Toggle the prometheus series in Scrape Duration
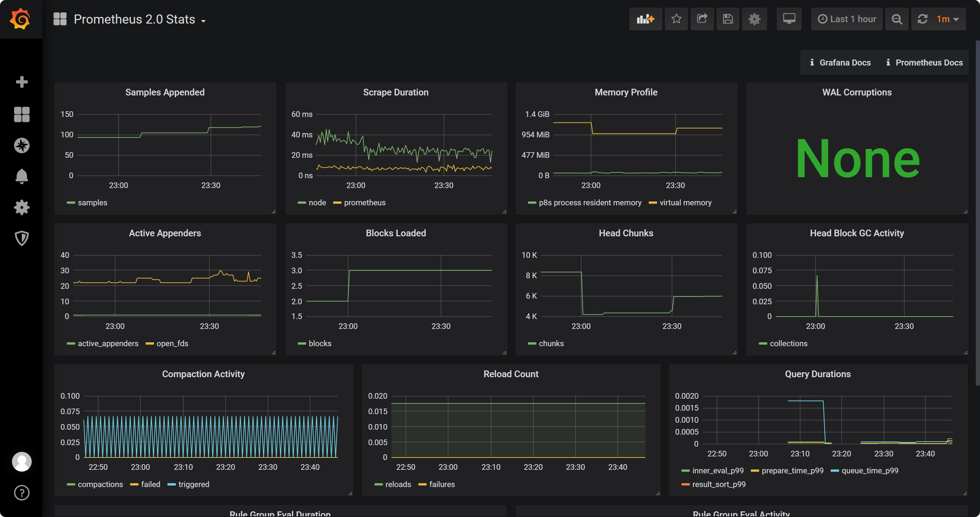980x517 pixels. click(365, 203)
